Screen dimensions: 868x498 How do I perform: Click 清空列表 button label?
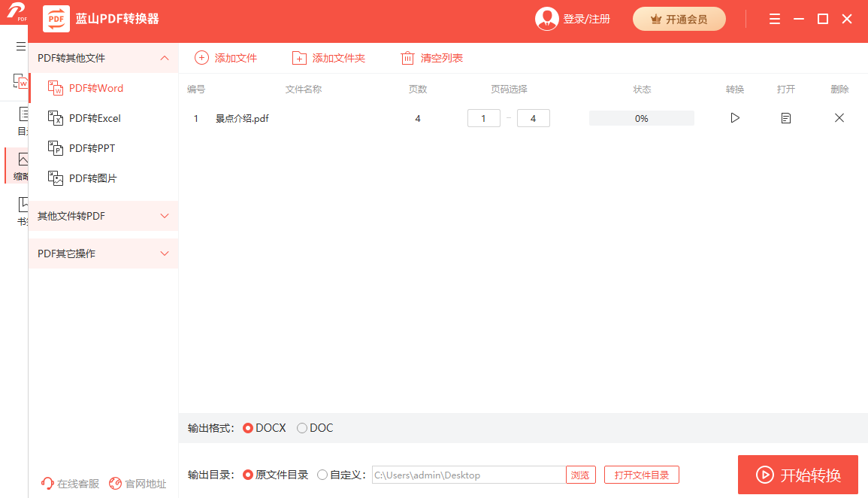pyautogui.click(x=442, y=58)
